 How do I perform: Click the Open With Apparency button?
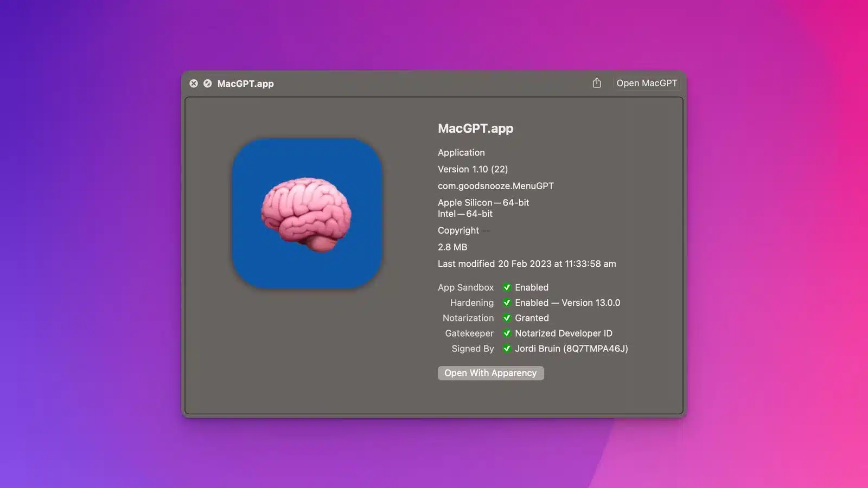(x=490, y=373)
